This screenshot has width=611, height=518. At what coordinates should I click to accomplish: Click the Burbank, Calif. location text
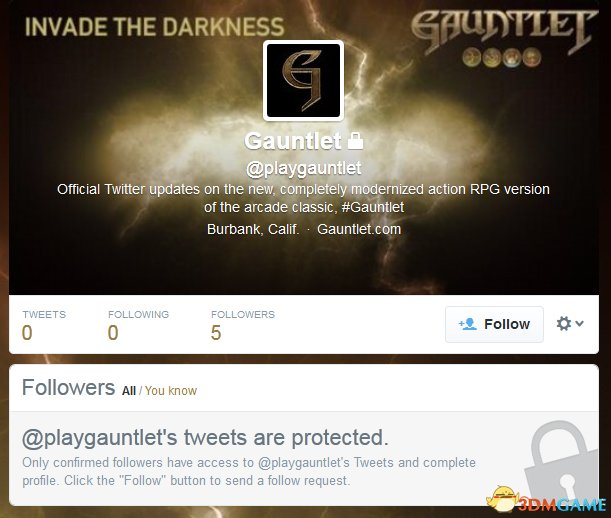coord(253,229)
